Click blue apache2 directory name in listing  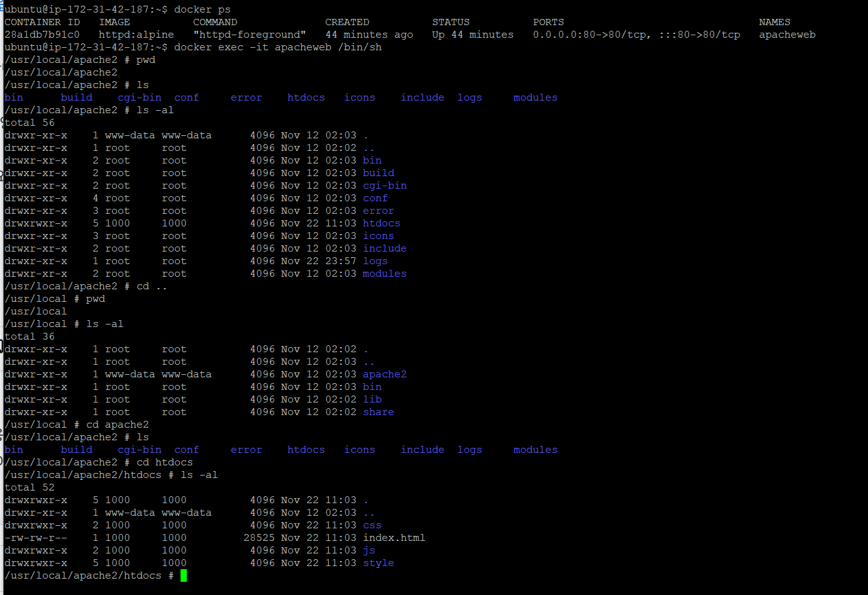click(x=385, y=374)
